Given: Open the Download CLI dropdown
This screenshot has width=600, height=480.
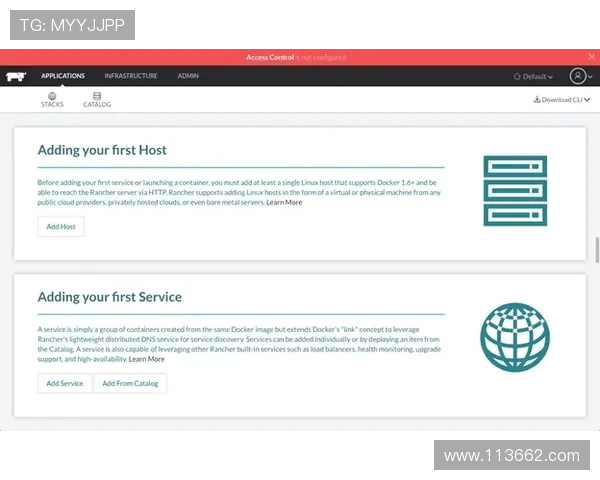Looking at the screenshot, I should [x=561, y=99].
